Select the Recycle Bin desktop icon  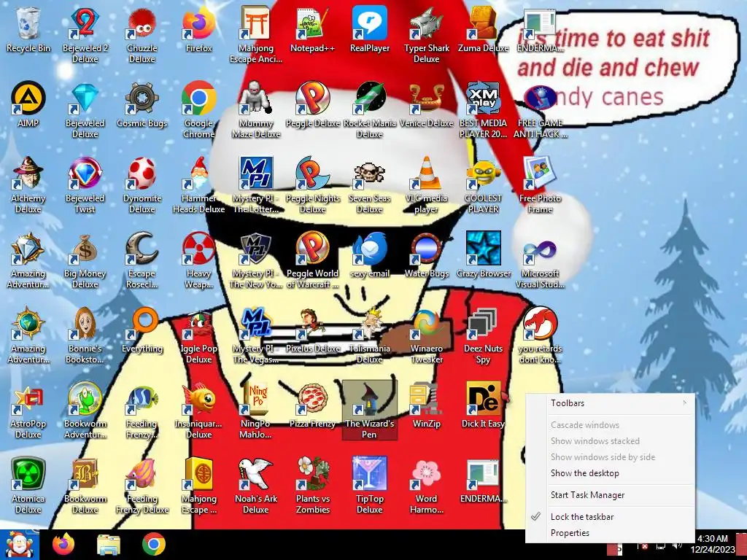coord(28,29)
